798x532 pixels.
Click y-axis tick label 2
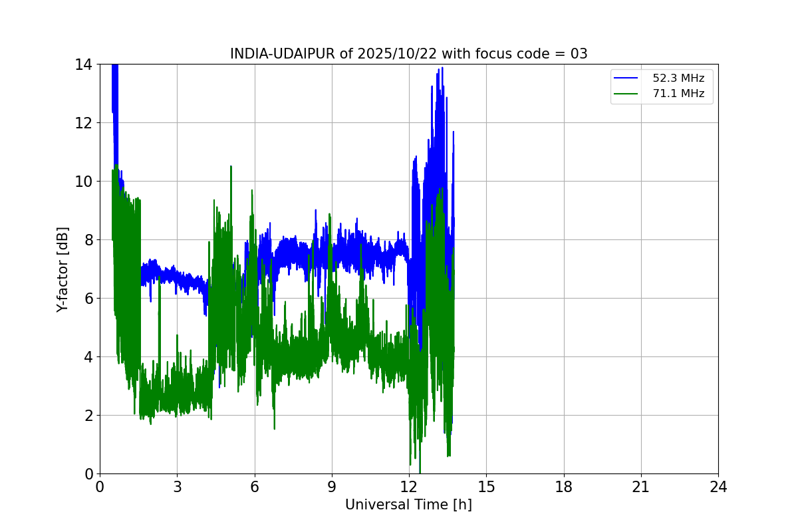tap(88, 416)
